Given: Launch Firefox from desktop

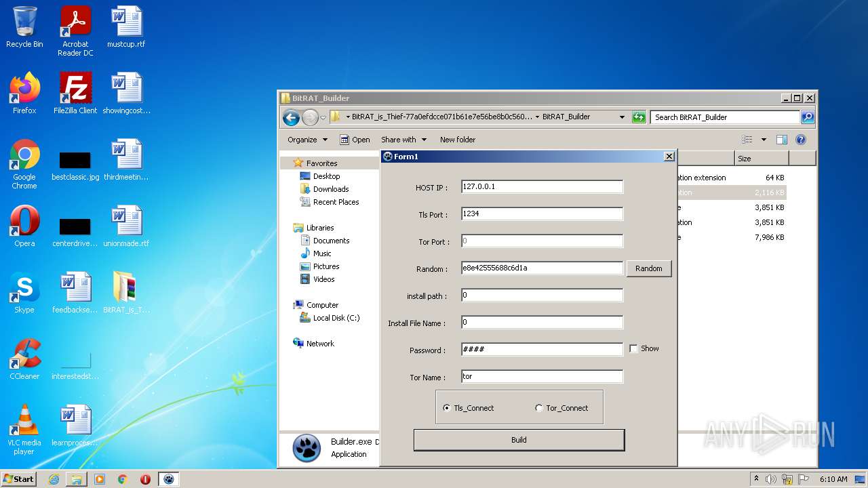Looking at the screenshot, I should (24, 94).
